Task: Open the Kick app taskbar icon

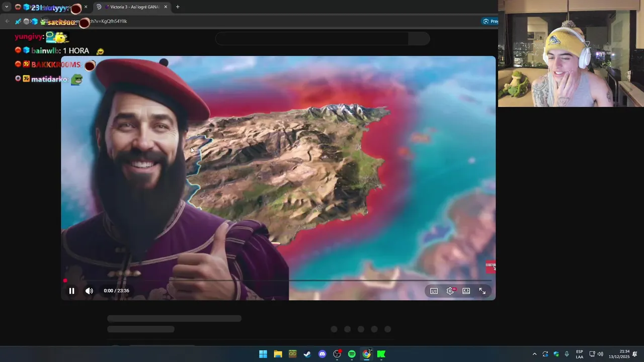Action: tap(381, 354)
